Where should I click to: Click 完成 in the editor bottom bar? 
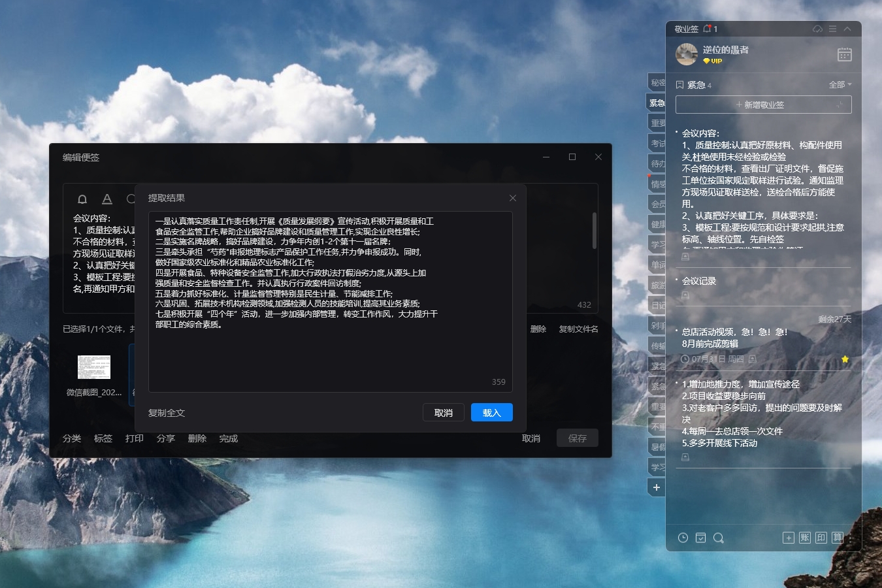pyautogui.click(x=229, y=438)
